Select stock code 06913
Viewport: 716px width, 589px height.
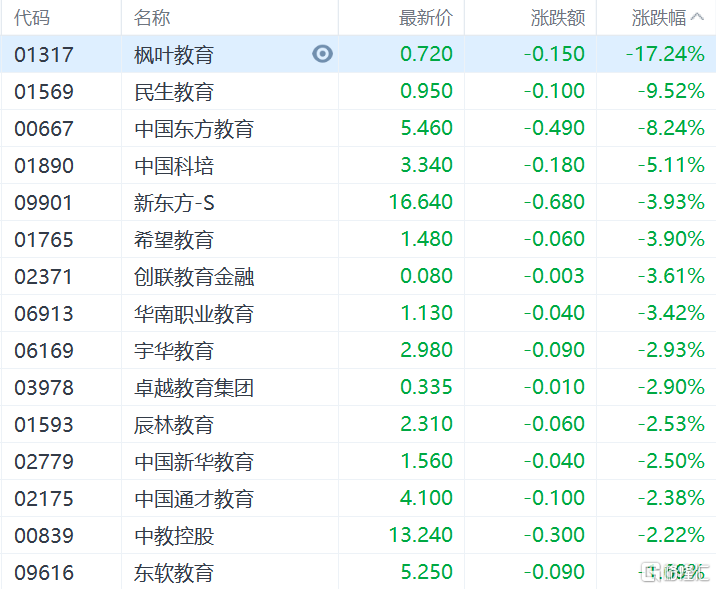click(44, 314)
